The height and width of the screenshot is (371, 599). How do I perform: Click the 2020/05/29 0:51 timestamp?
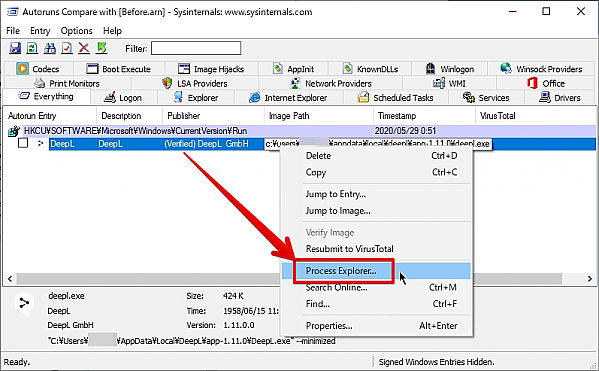(405, 131)
